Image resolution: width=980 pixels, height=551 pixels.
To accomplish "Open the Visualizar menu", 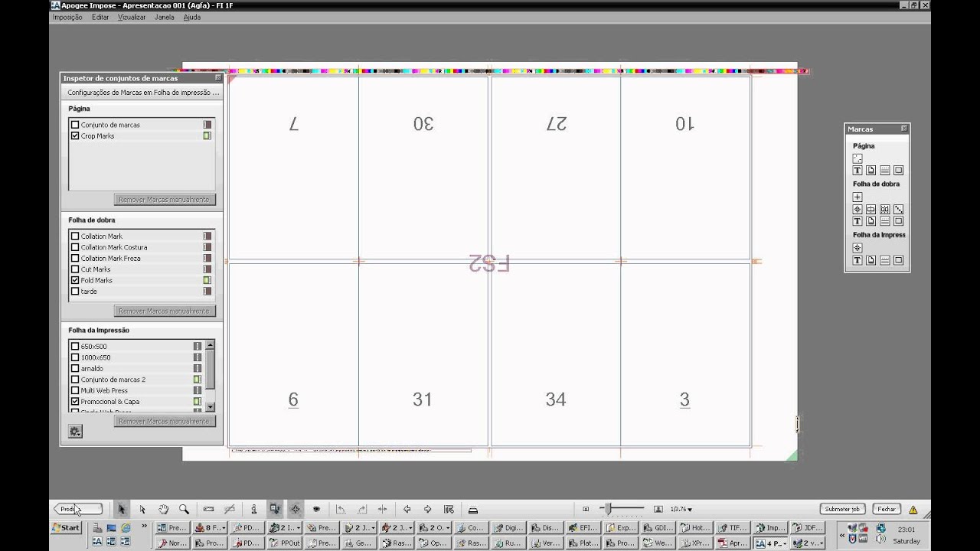I will coord(132,17).
